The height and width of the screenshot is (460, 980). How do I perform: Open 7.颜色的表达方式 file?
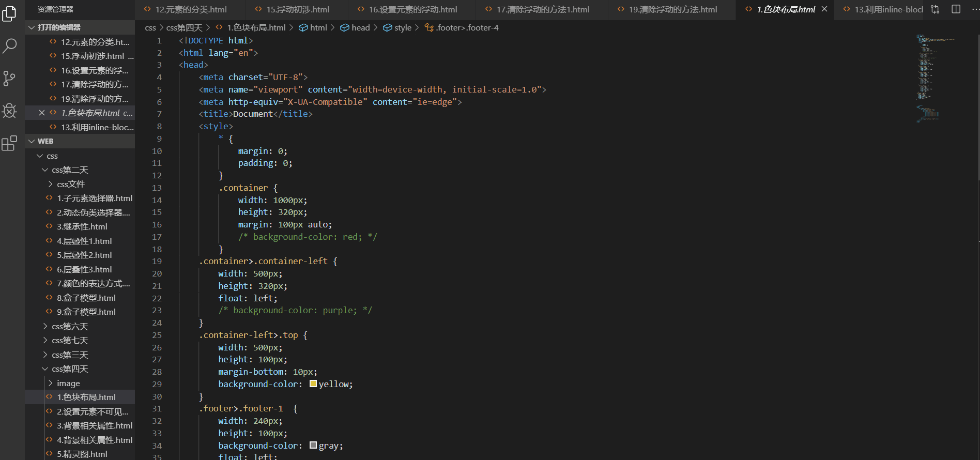(80, 283)
